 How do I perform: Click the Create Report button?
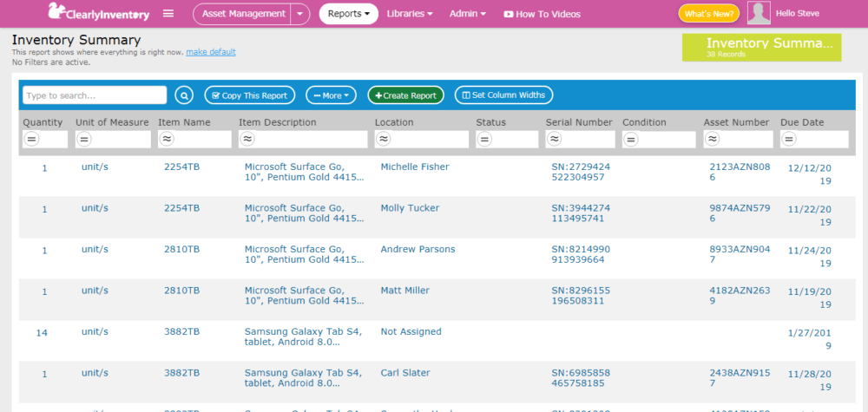coord(405,95)
